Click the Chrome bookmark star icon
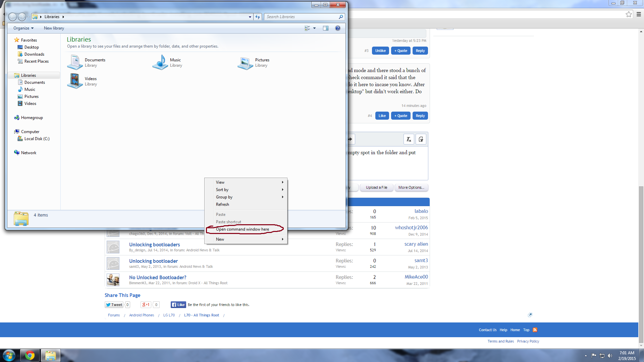644x362 pixels. (629, 14)
